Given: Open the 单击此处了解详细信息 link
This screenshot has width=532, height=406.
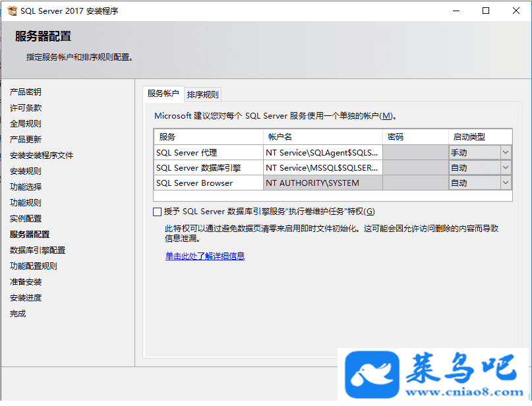Looking at the screenshot, I should pos(205,256).
